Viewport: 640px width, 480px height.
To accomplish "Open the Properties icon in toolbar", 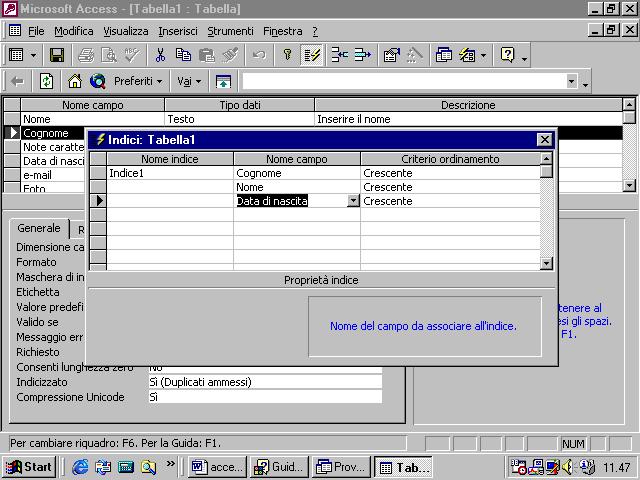I will pyautogui.click(x=391, y=55).
